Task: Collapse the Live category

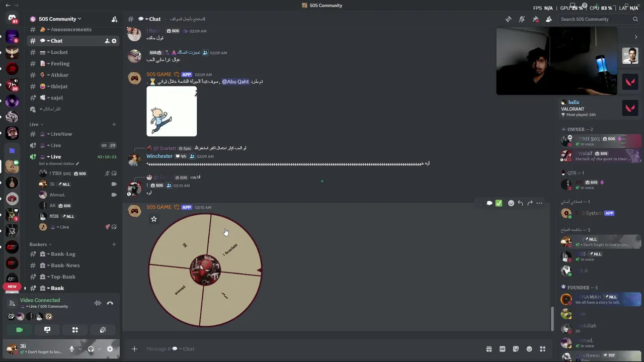Action: (x=36, y=124)
